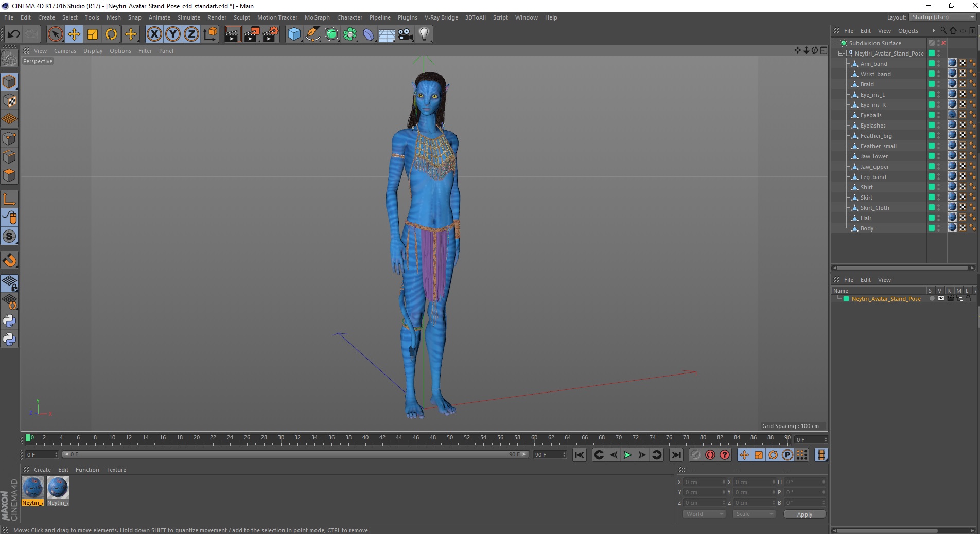The width and height of the screenshot is (980, 534).
Task: Open the World coordinate dropdown
Action: (x=704, y=514)
